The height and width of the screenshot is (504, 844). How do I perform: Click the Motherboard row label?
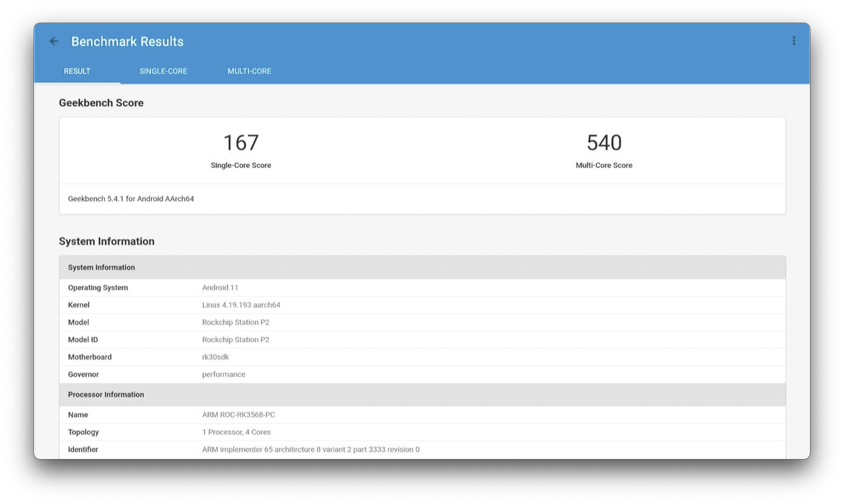pyautogui.click(x=90, y=356)
